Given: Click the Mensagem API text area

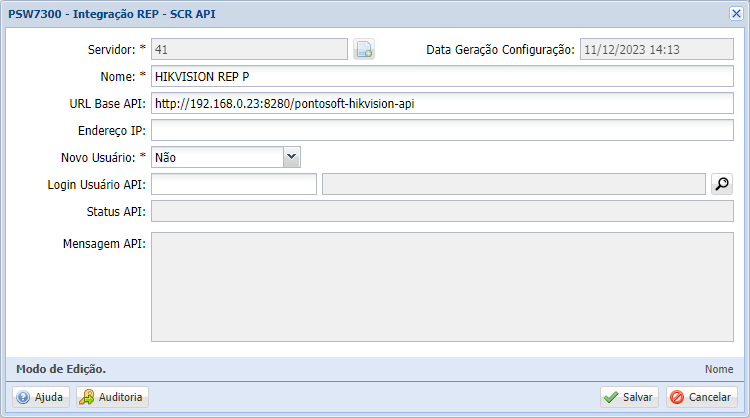Looking at the screenshot, I should point(442,287).
